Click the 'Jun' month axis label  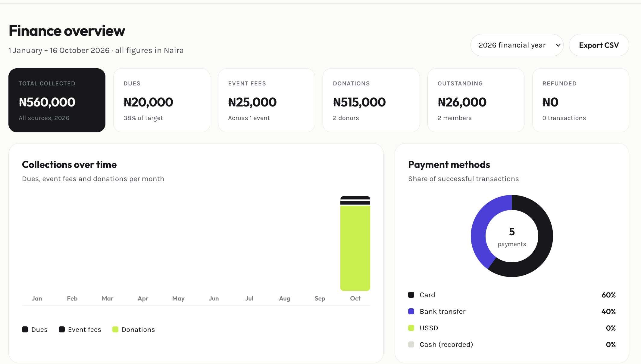[x=214, y=298]
